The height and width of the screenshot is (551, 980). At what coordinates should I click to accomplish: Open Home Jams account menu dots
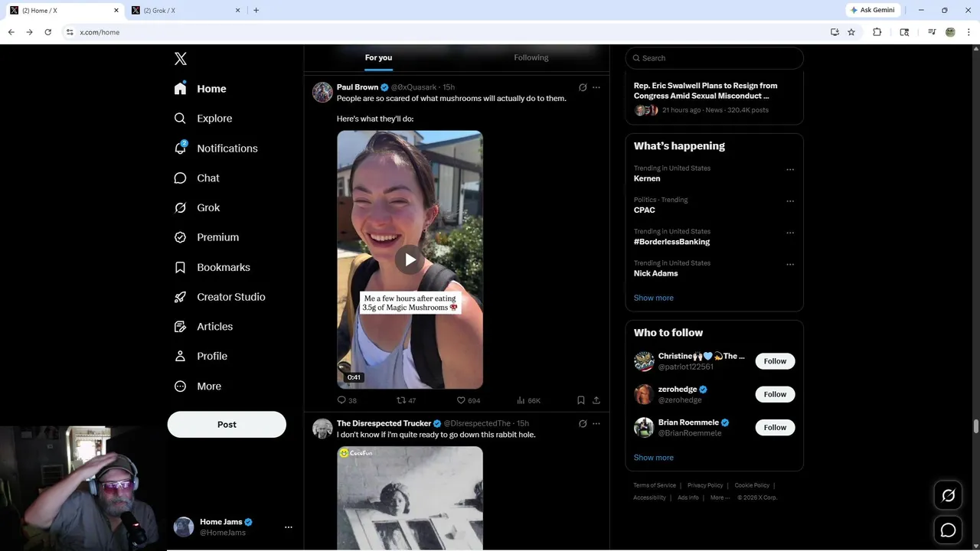[289, 527]
